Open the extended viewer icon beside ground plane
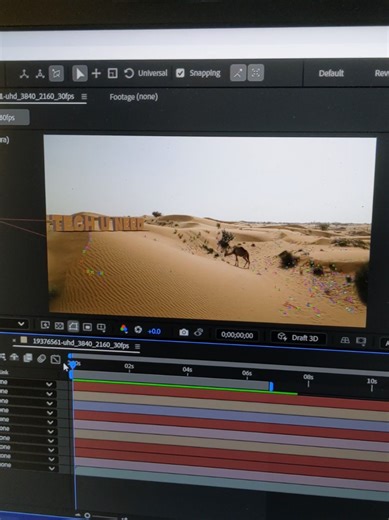Viewport: 389px width, 520px height. (x=361, y=341)
